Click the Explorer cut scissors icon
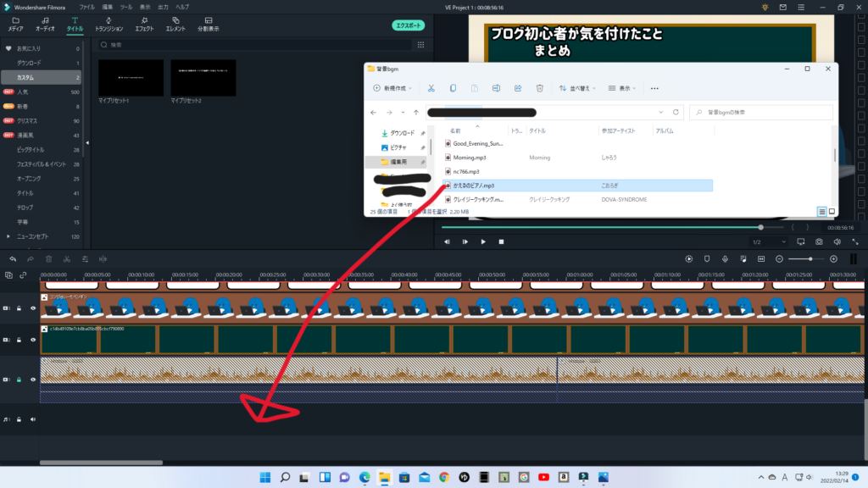 [x=431, y=88]
